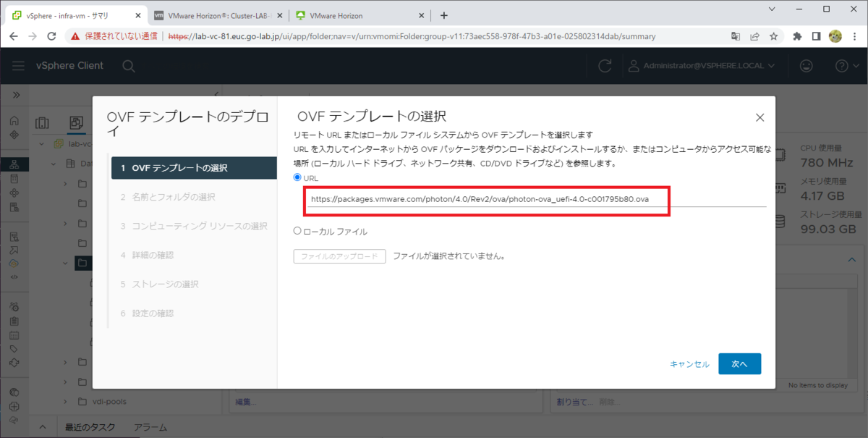
Task: Switch to the アラーム tab
Action: (150, 427)
